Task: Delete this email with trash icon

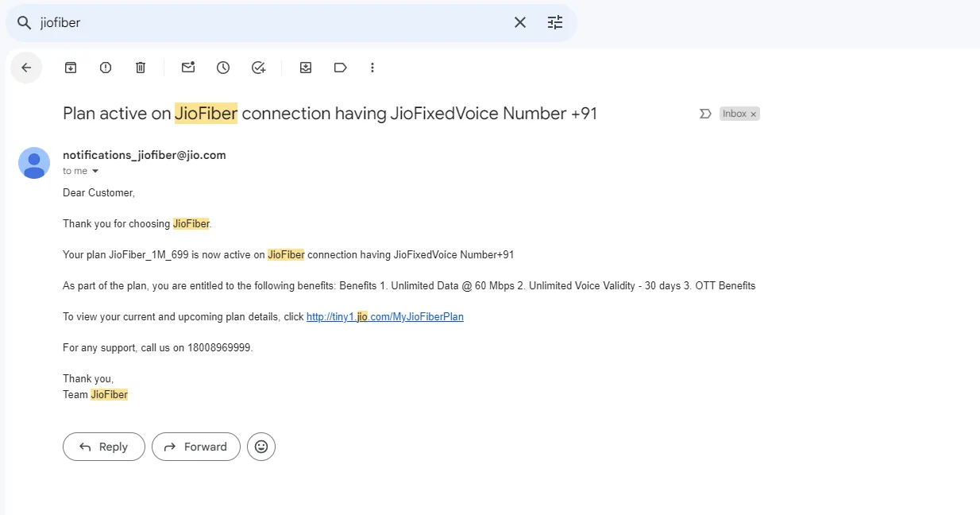Action: point(141,68)
